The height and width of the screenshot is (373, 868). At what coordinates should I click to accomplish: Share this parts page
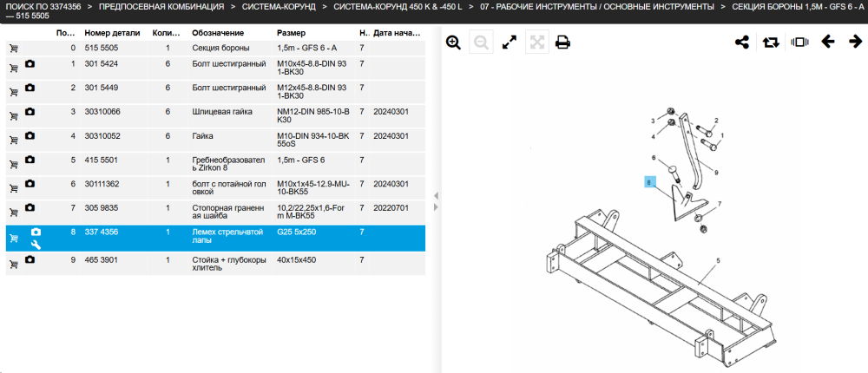742,43
